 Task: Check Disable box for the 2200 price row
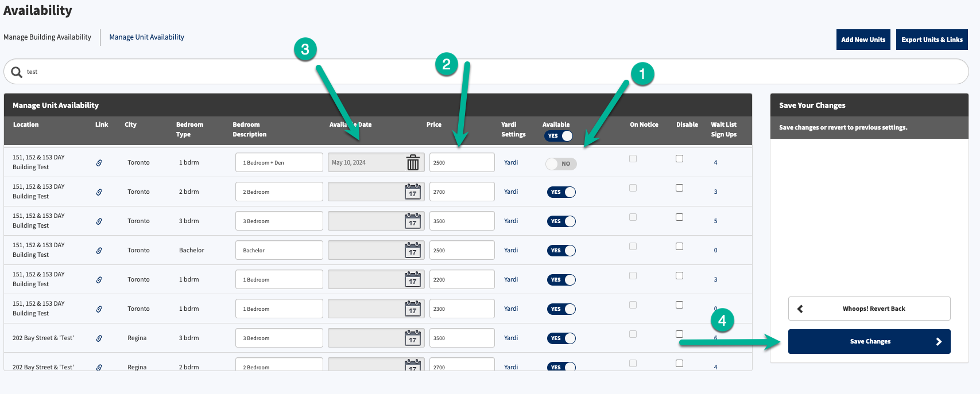(x=679, y=275)
